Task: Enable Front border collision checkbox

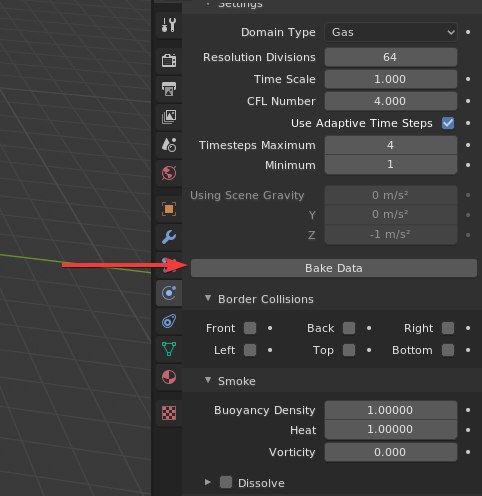Action: (250, 328)
